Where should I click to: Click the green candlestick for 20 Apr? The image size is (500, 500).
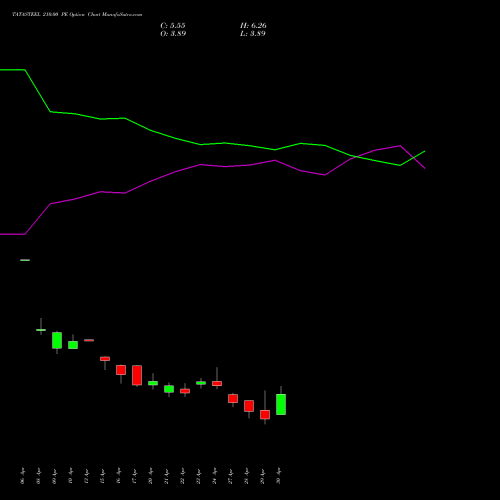click(x=153, y=383)
